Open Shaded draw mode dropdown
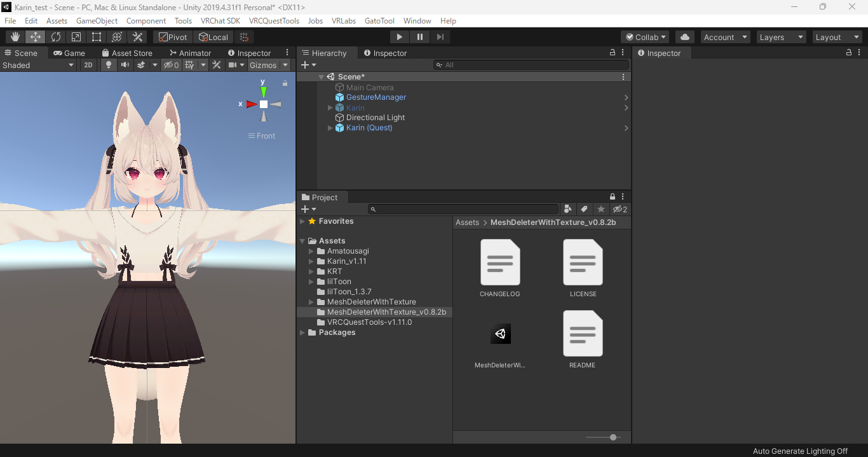 tap(38, 65)
